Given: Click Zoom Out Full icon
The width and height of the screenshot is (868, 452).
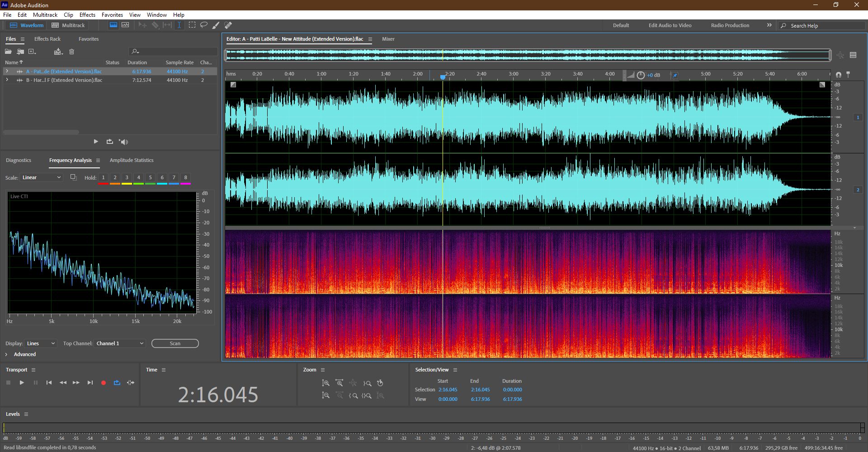Looking at the screenshot, I should pos(353,383).
